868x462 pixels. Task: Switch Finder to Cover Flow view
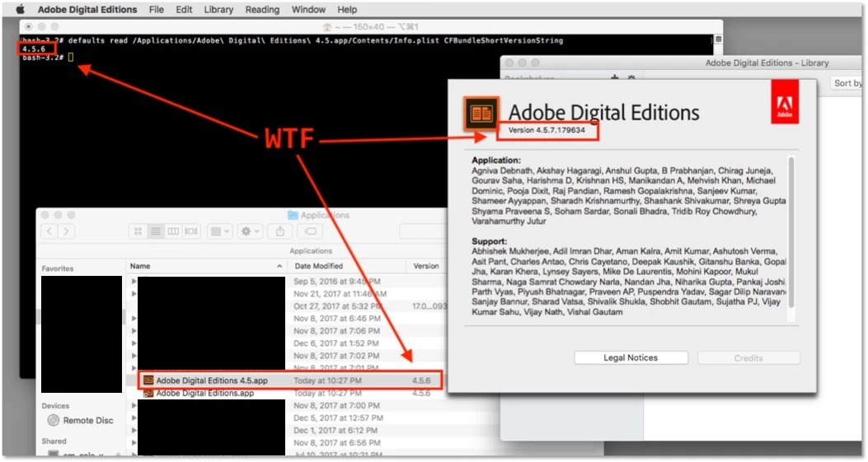point(191,231)
